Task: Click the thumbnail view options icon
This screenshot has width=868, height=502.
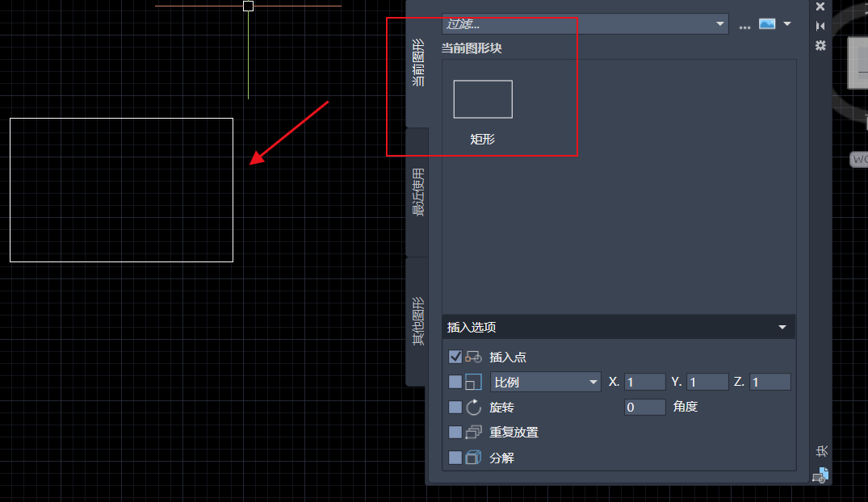Action: coord(767,23)
